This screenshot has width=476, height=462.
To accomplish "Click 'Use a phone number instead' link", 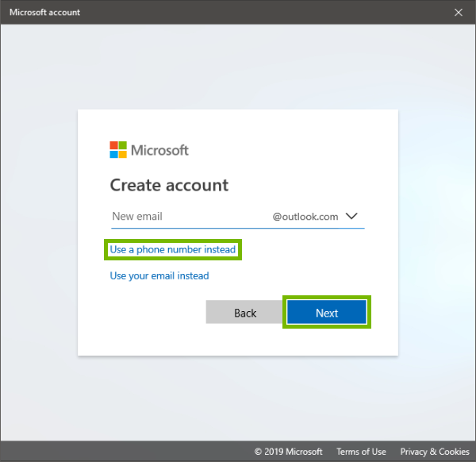I will tap(172, 250).
